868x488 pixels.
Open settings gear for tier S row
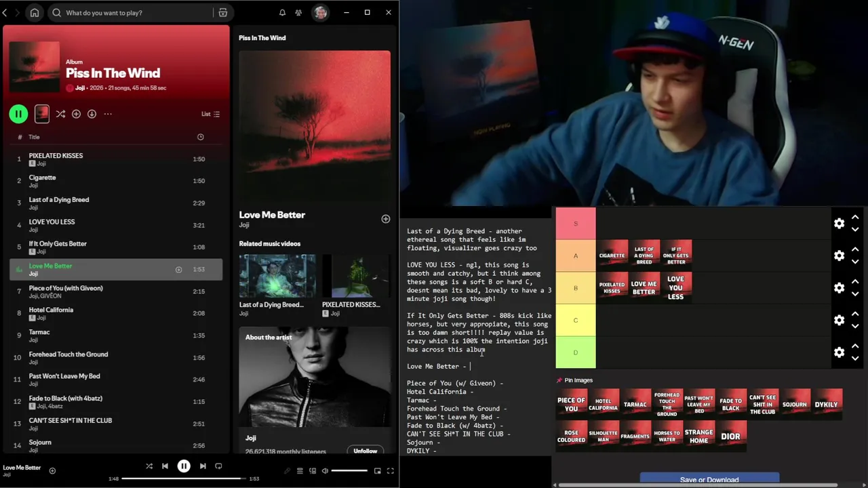click(x=840, y=224)
